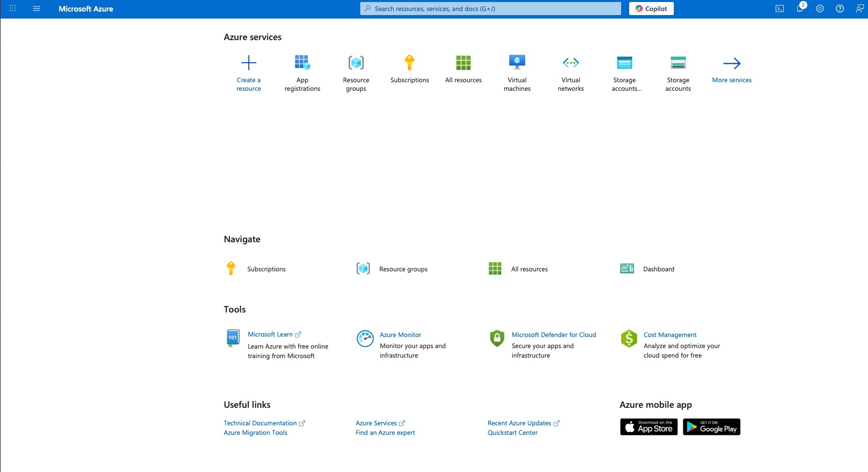Download Azure app from Google Play badge
868x472 pixels.
coord(711,427)
